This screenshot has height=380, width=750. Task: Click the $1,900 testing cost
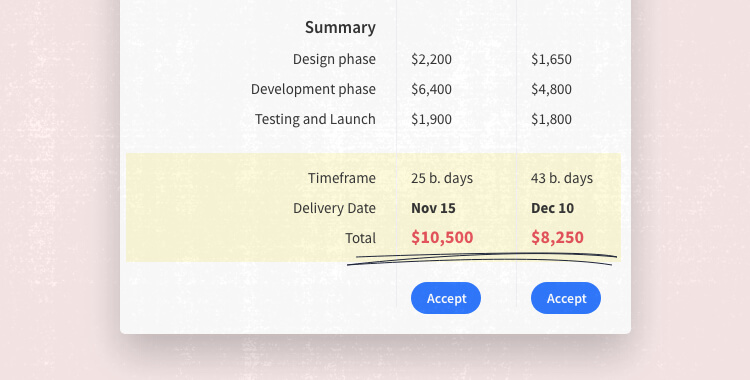[431, 119]
